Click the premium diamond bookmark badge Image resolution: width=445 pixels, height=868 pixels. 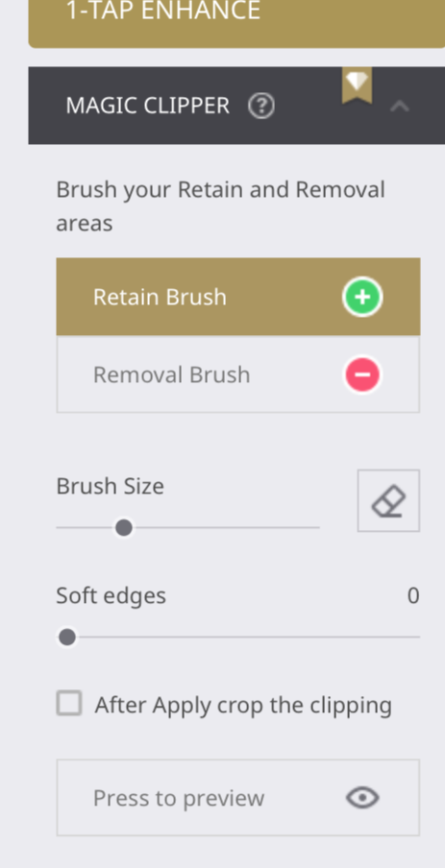coord(357,85)
